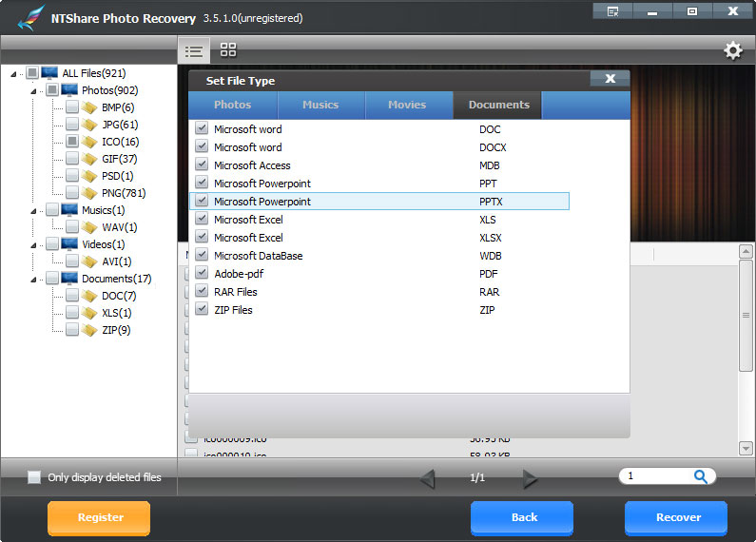Click the Documents(17) computer icon
The height and width of the screenshot is (542, 756).
click(x=69, y=279)
